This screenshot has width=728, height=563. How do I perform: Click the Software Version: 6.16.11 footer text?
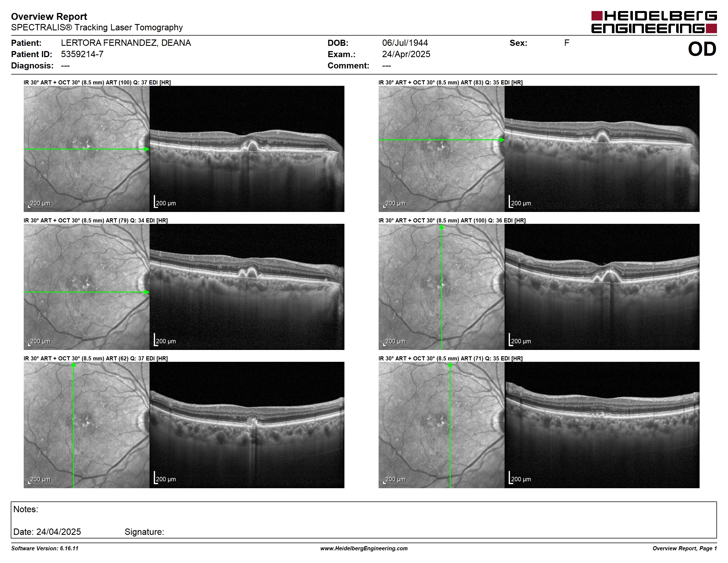point(45,548)
